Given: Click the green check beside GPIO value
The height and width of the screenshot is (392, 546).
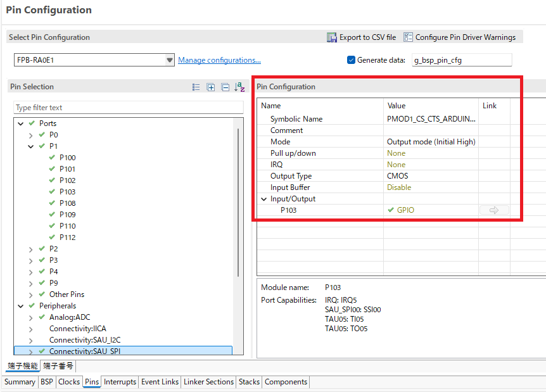Looking at the screenshot, I should click(x=391, y=210).
